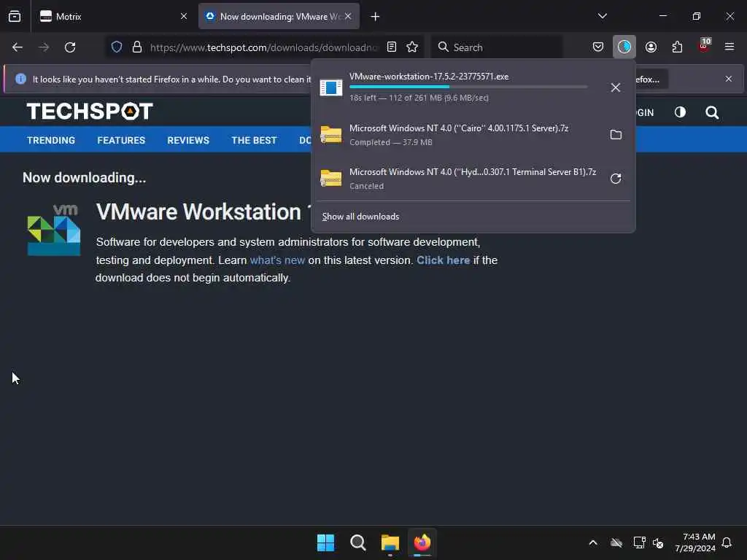Open the Extensions puzzle icon
747x560 pixels.
pyautogui.click(x=677, y=47)
